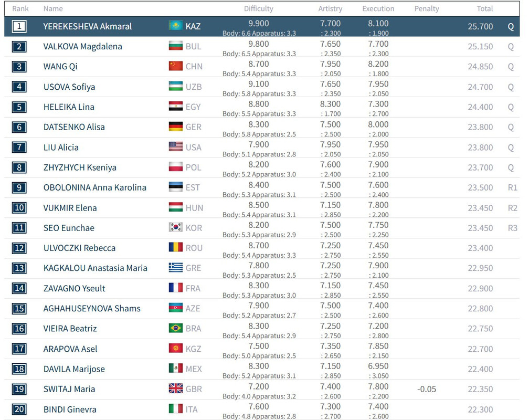Open athlete SEO Eunchae

point(69,228)
